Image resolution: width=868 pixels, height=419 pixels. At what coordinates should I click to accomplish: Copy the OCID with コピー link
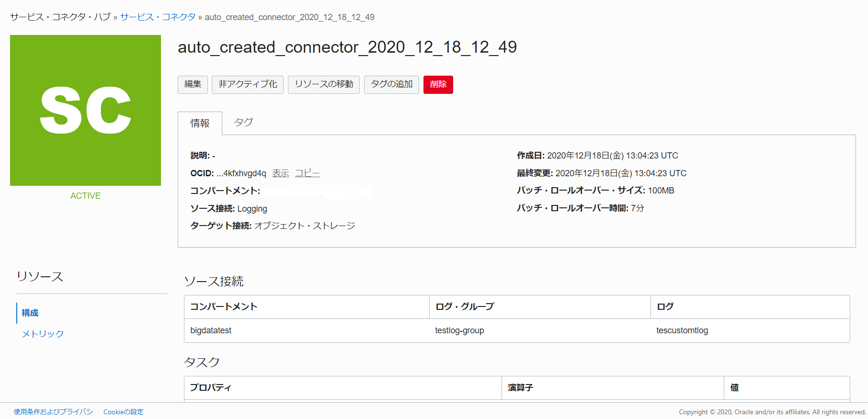(x=308, y=173)
